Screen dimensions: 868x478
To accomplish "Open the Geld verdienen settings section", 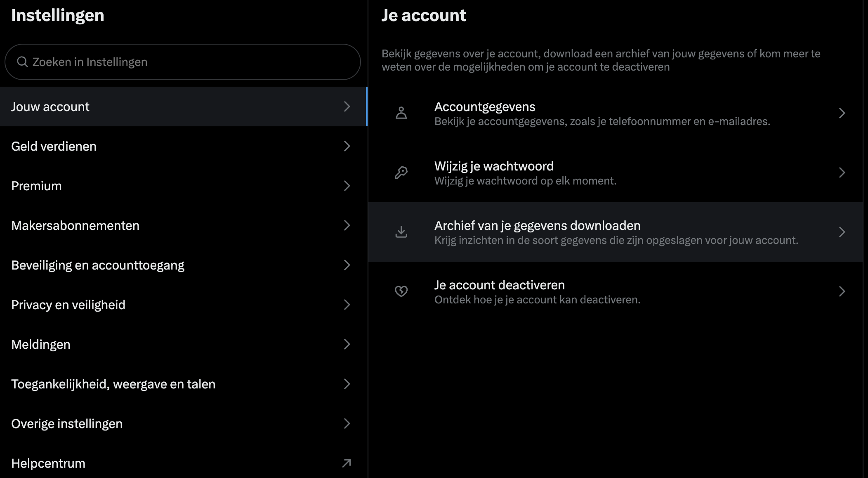I will 54,146.
